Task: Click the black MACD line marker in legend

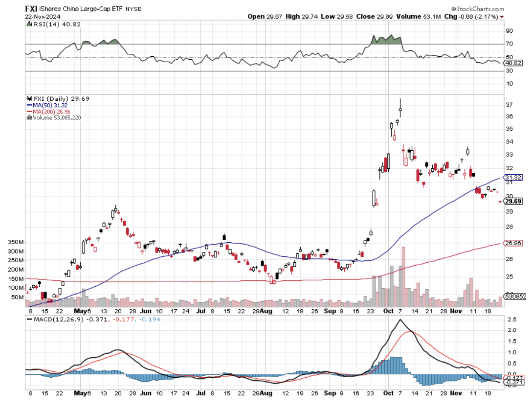Action: tap(30, 320)
